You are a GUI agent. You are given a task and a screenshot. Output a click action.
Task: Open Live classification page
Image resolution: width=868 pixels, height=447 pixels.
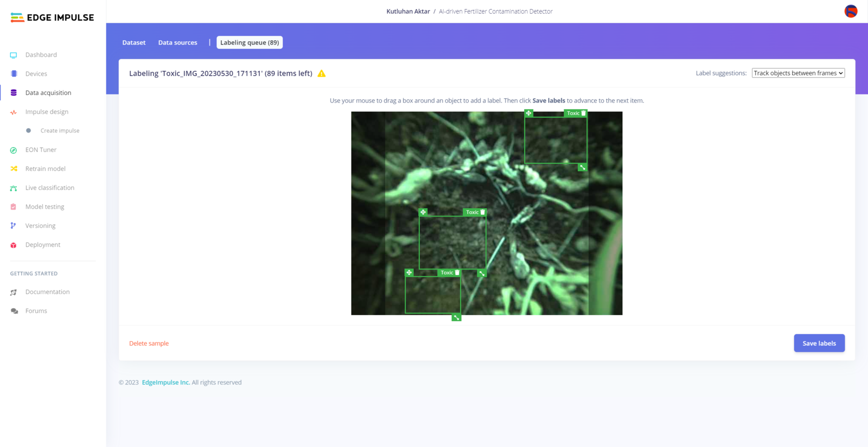[50, 188]
